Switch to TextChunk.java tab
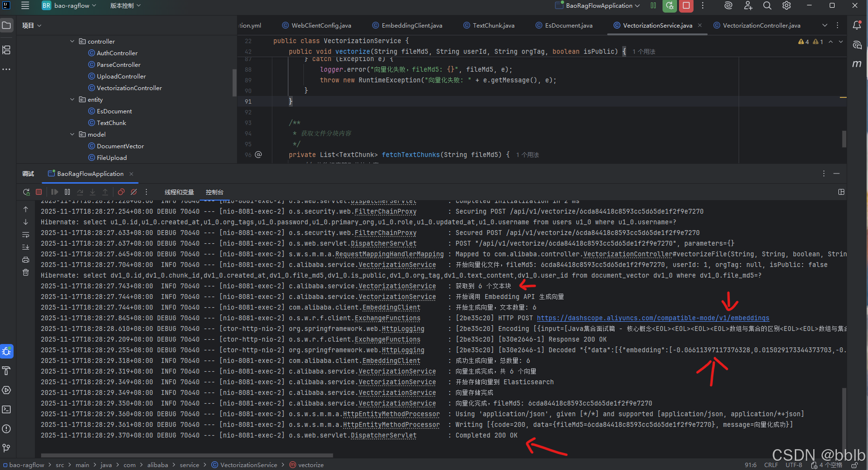This screenshot has height=470, width=868. point(489,25)
